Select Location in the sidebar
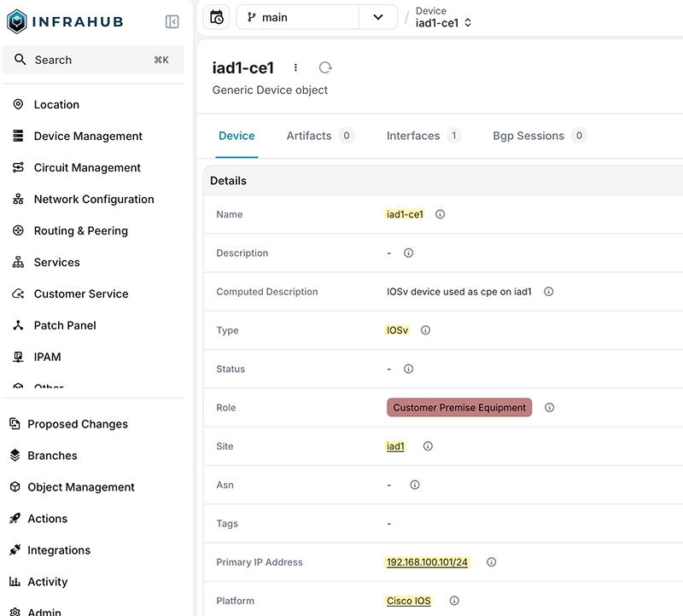The image size is (683, 616). [x=56, y=104]
